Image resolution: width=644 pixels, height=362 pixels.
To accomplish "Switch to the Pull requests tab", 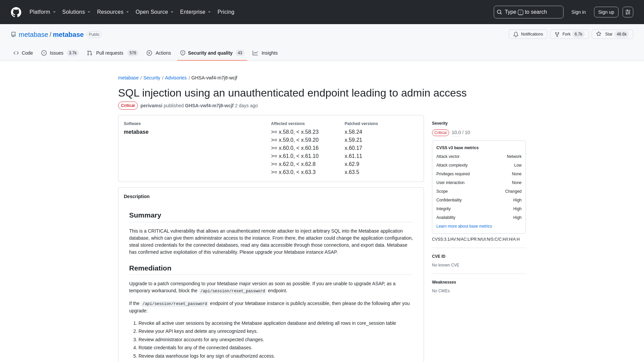I will (x=113, y=53).
